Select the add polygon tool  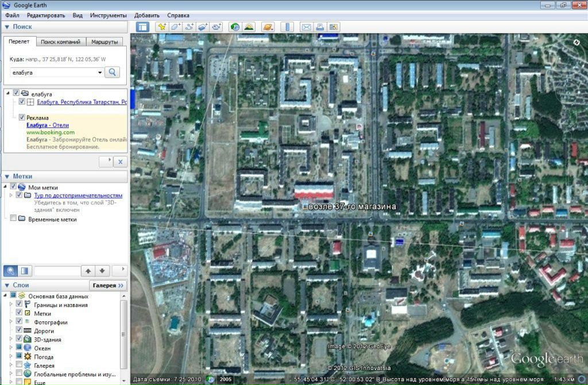click(x=176, y=27)
